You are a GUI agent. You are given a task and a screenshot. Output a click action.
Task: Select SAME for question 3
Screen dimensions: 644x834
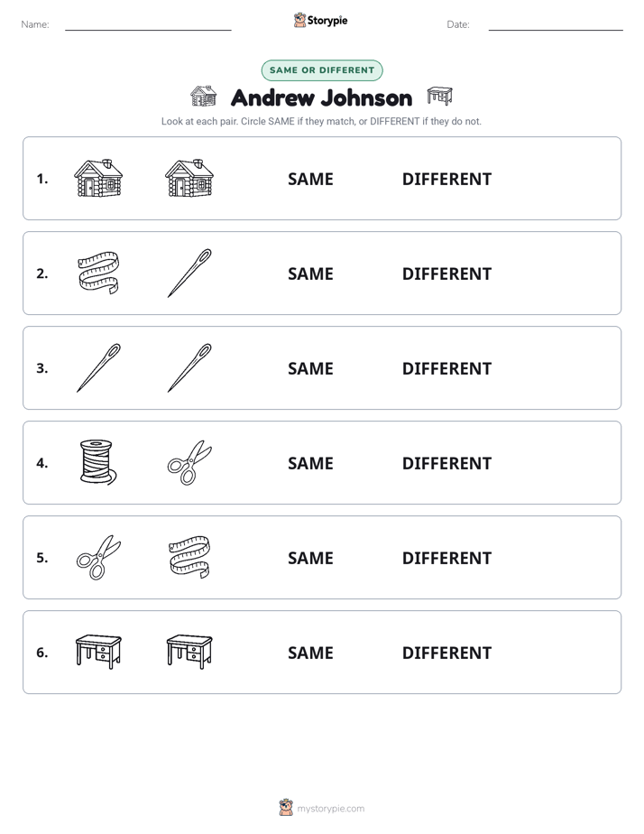point(310,368)
